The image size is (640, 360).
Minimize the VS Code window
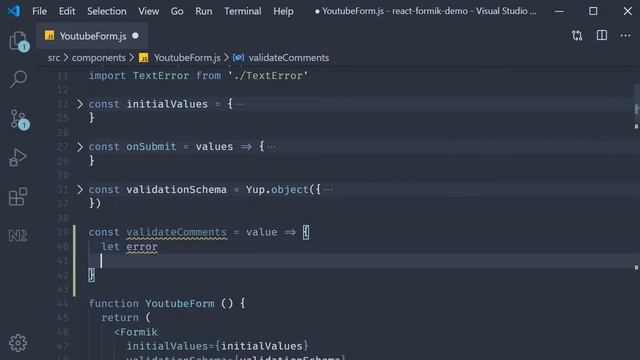(x=559, y=11)
